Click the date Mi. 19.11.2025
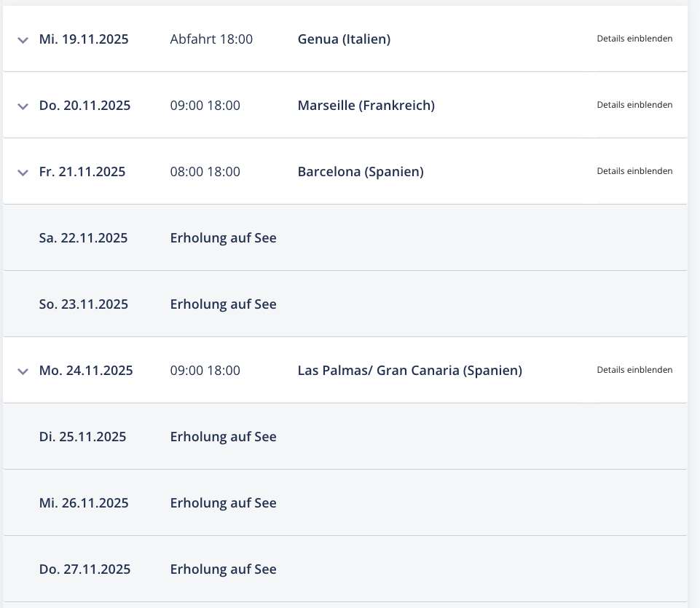Image resolution: width=700 pixels, height=608 pixels. tap(84, 39)
